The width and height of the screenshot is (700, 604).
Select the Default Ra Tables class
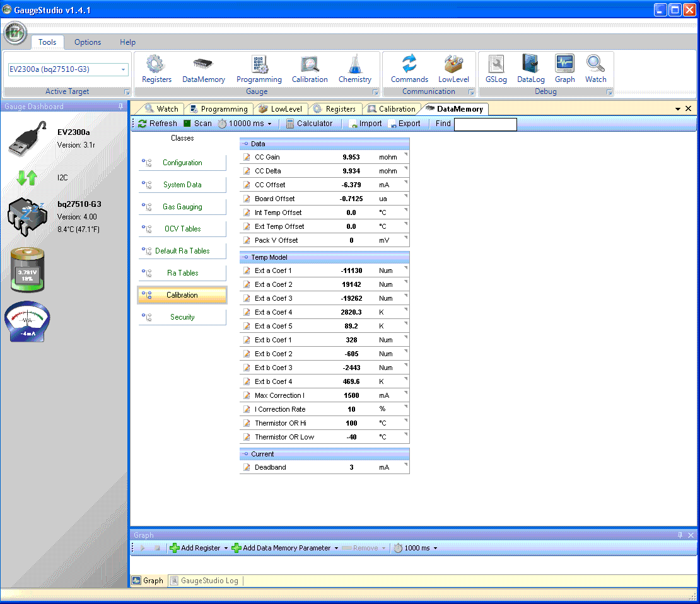[182, 251]
